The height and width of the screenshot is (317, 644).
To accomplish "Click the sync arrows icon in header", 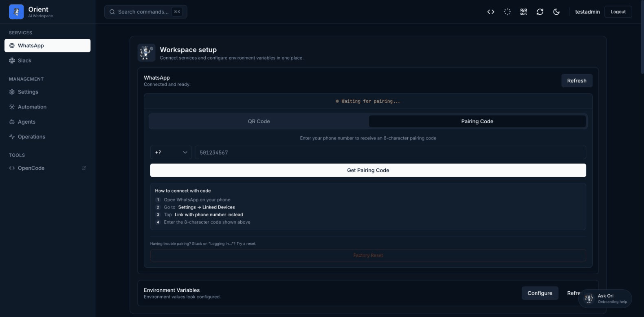I will pyautogui.click(x=540, y=12).
